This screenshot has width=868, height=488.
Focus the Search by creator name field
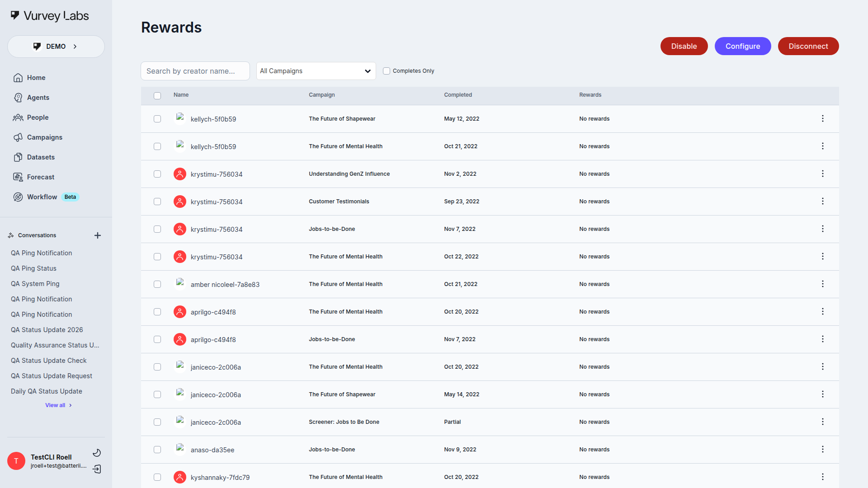coord(195,71)
